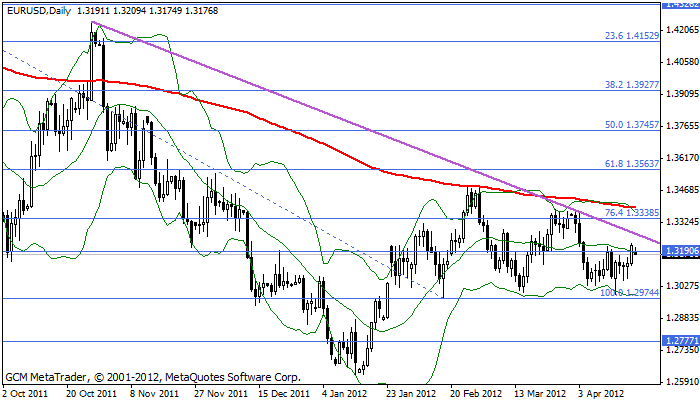Click the 8 Nov 2011 date label
Viewport: 700px width, 402px height.
tap(154, 394)
